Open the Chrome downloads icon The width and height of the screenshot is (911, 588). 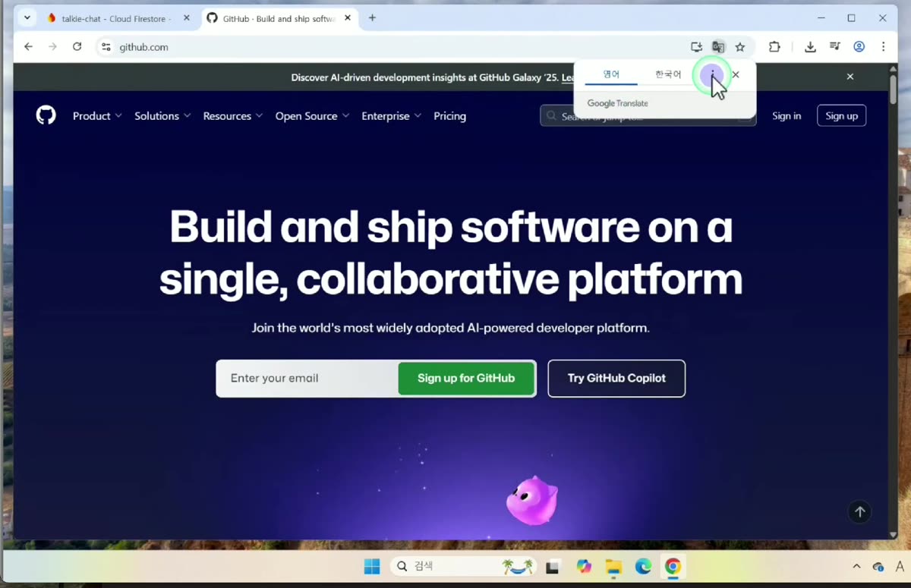click(811, 47)
